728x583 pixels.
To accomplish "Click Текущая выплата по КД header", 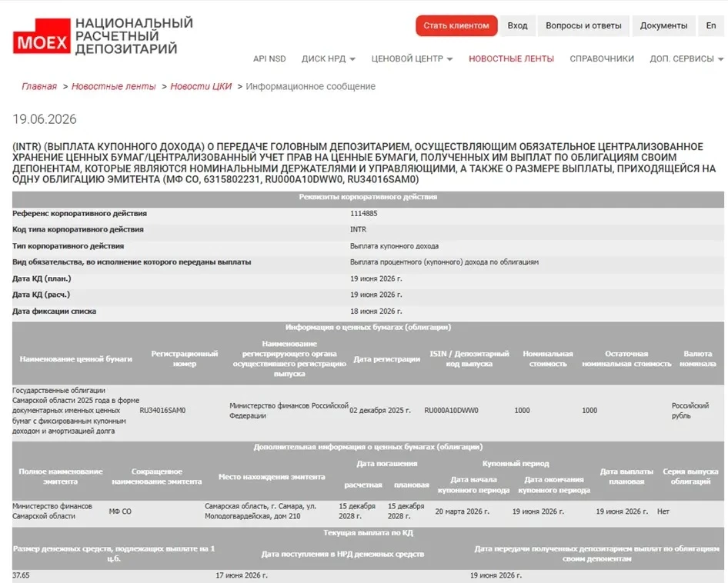I will 368,533.
